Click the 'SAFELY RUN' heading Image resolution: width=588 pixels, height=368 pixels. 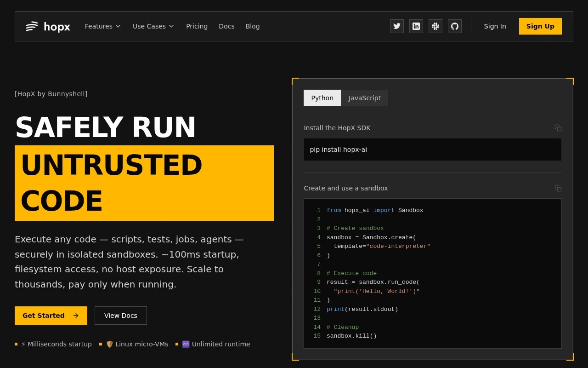(x=106, y=127)
